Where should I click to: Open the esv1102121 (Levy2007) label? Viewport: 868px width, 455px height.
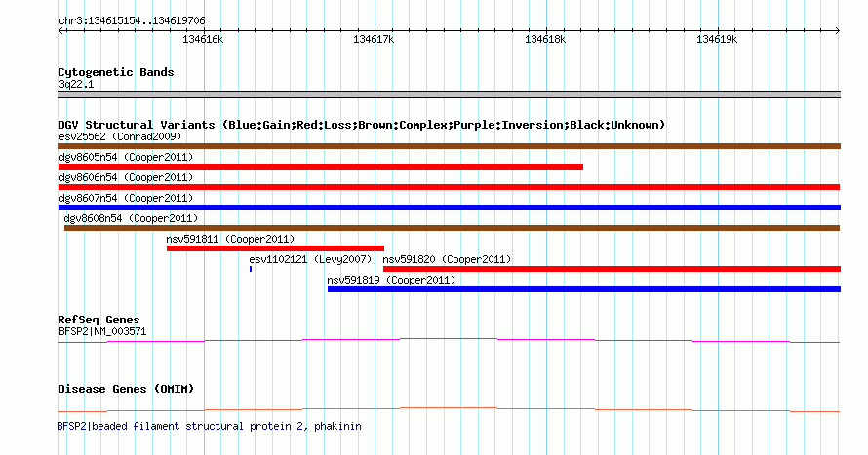pyautogui.click(x=310, y=259)
